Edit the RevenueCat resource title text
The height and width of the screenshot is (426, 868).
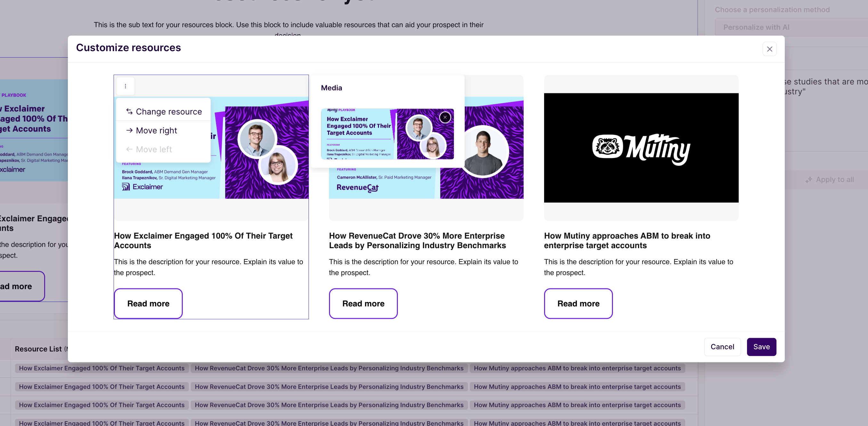tap(417, 241)
